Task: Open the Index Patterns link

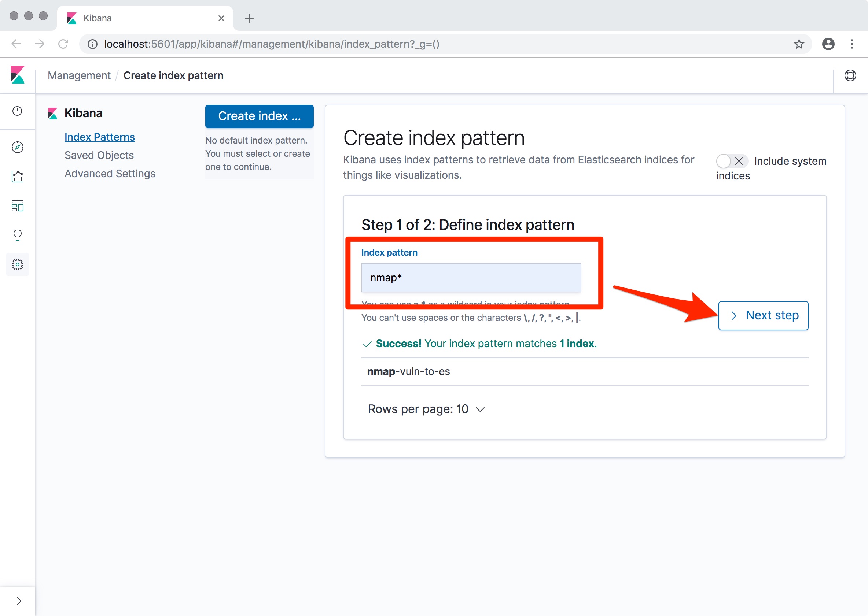Action: tap(99, 137)
